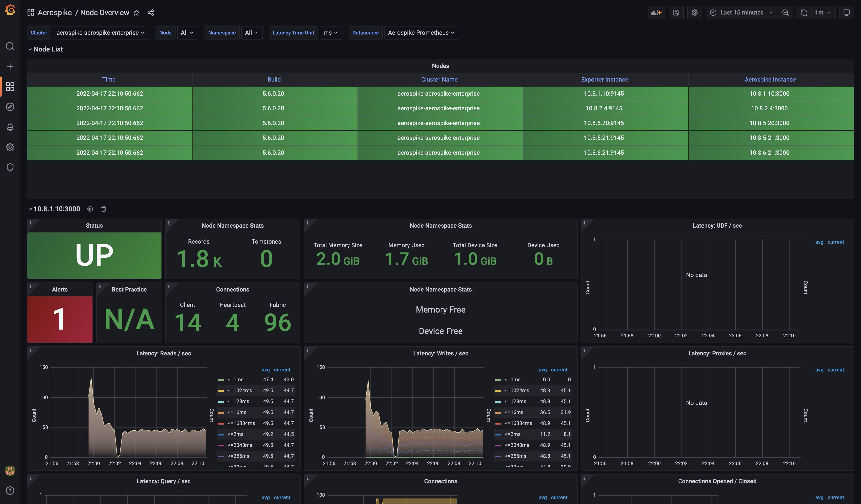Sort table by Build column header
The width and height of the screenshot is (861, 504).
pos(274,79)
